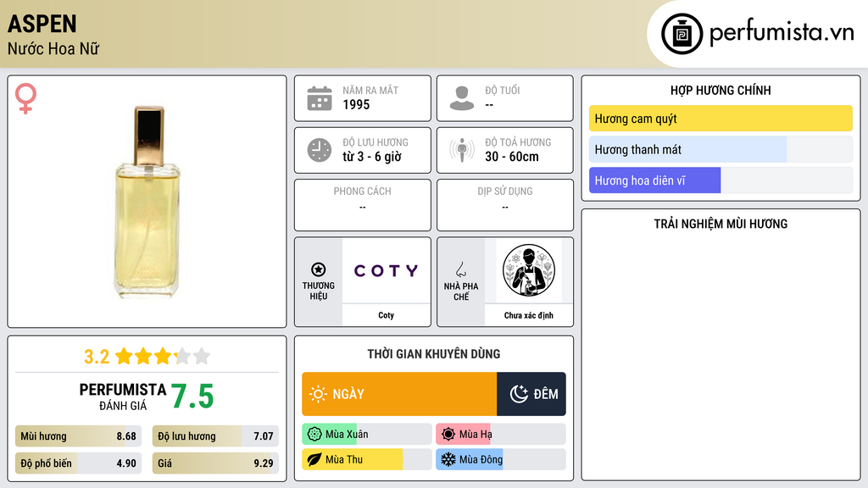Click the sillage icon for Độ toả hương
Image resolution: width=868 pixels, height=488 pixels.
point(462,150)
